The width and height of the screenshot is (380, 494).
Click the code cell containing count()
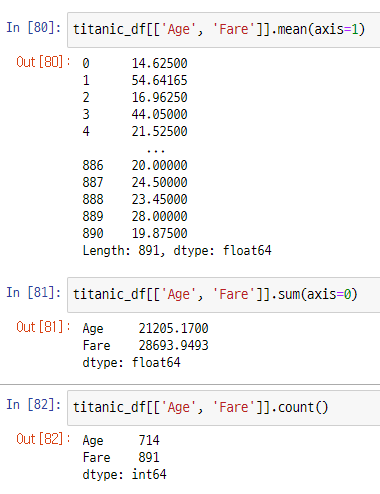(224, 408)
